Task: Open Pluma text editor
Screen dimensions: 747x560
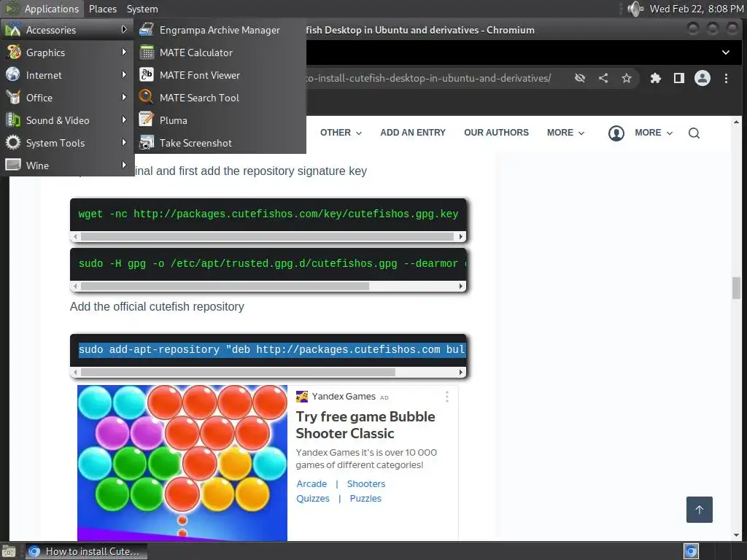Action: pos(220,120)
